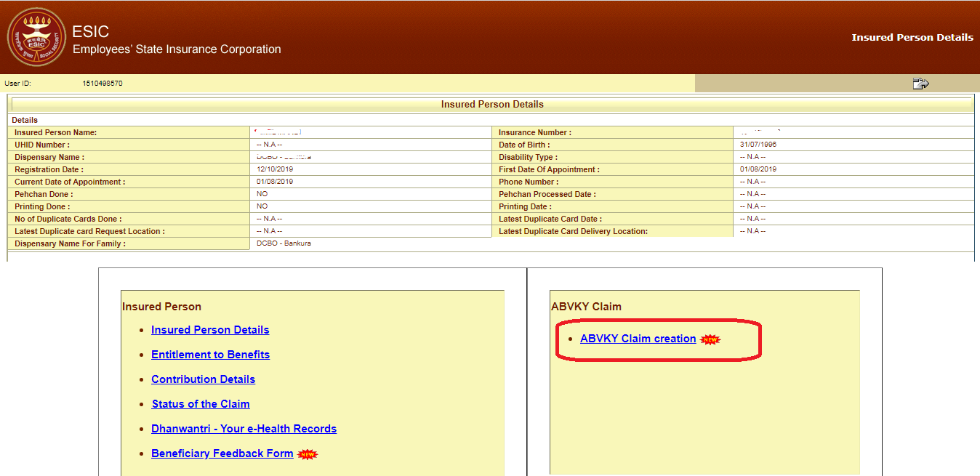Click the Details label above the table
980x476 pixels.
pos(25,121)
